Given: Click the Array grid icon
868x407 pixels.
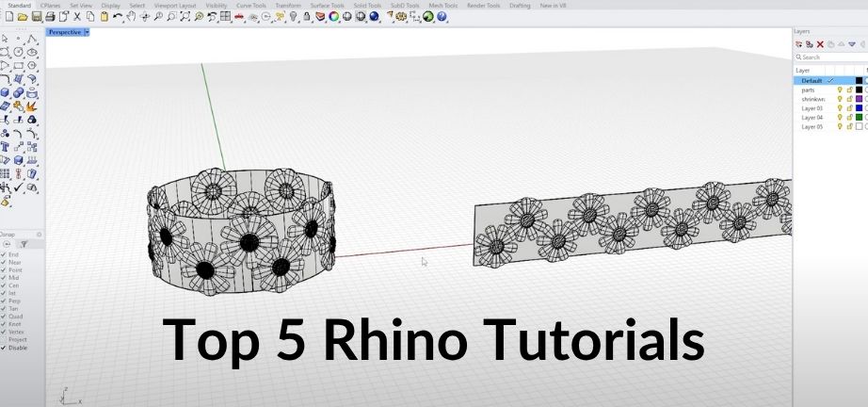Looking at the screenshot, I should (x=5, y=174).
